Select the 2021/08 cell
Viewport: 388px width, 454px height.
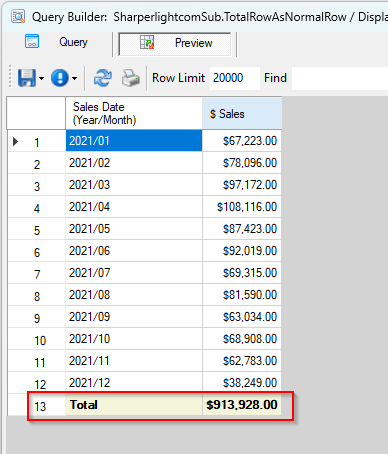click(134, 295)
